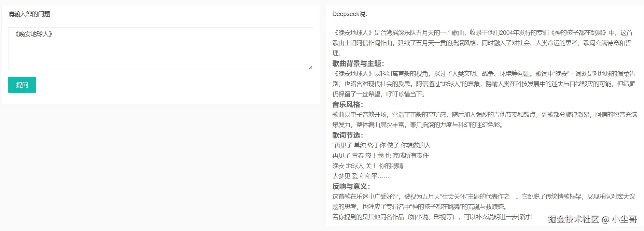
Task: Grab the textarea resize handle corner
Action: (310, 67)
